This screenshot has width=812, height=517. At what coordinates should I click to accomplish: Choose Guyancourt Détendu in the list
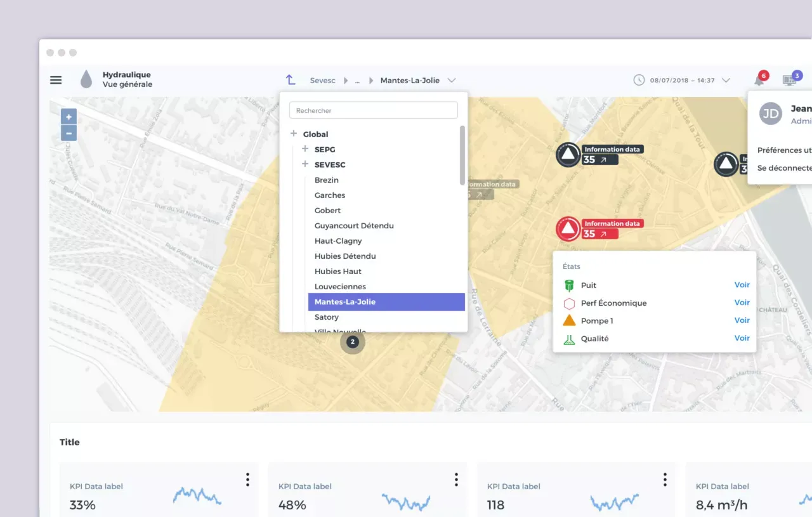[354, 226]
